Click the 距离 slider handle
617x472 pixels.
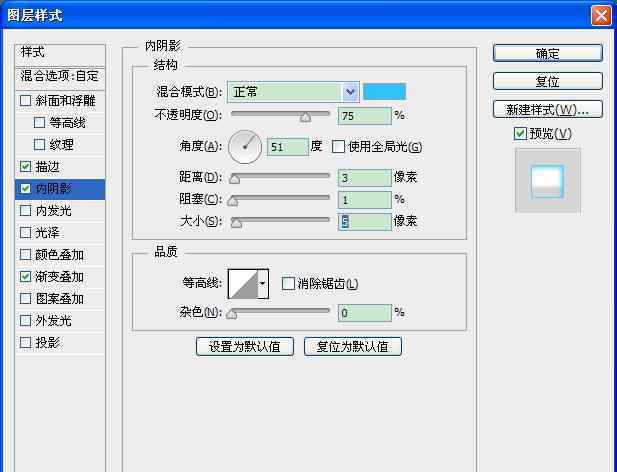click(x=235, y=179)
